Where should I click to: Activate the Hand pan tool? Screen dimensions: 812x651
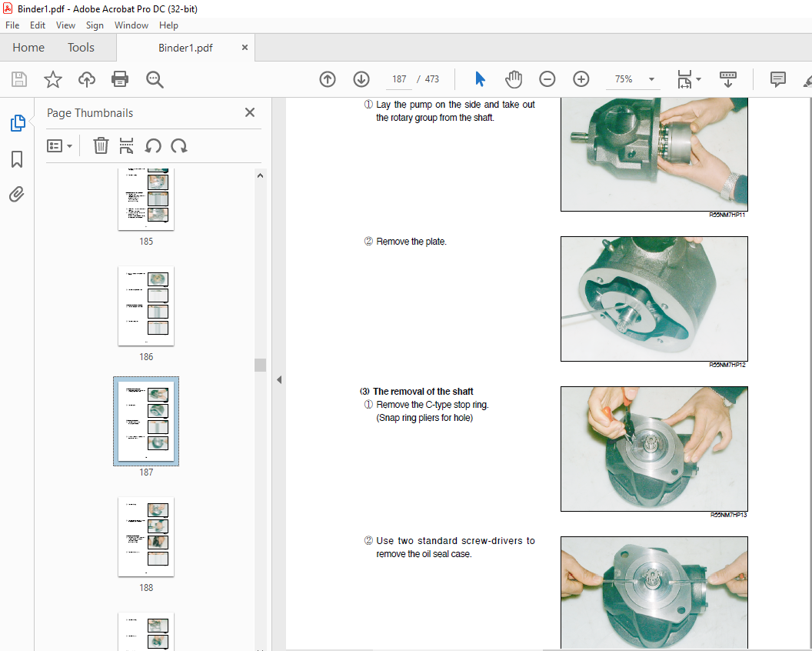coord(513,79)
